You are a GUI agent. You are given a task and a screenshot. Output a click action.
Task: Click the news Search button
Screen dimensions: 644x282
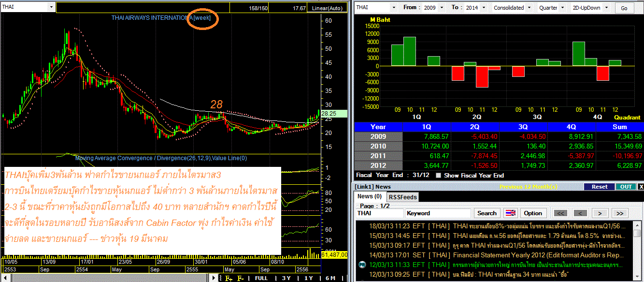pos(487,213)
